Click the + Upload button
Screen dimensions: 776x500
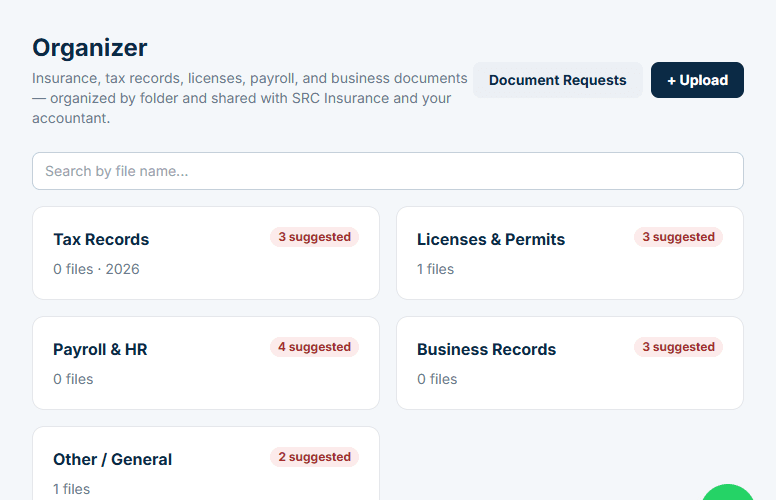pyautogui.click(x=697, y=80)
